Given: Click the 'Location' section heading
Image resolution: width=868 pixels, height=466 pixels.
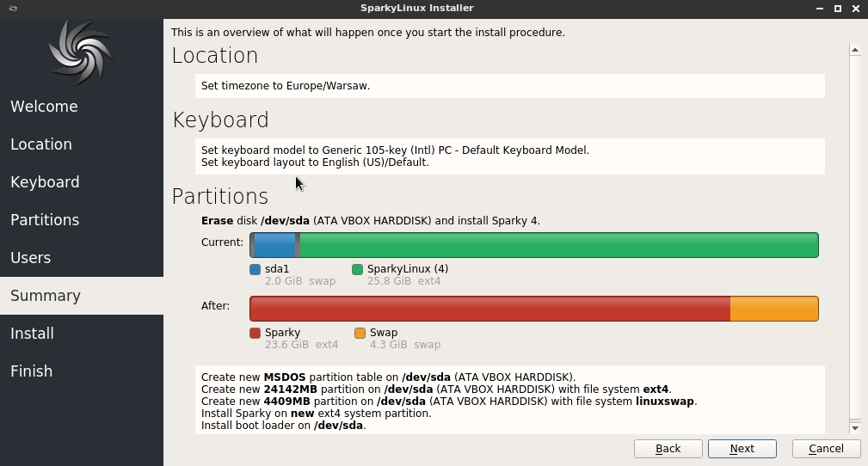Looking at the screenshot, I should click(x=215, y=56).
